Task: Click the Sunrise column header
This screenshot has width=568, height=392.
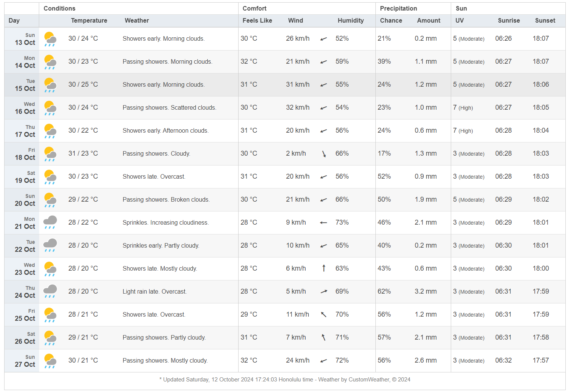Action: click(x=508, y=21)
